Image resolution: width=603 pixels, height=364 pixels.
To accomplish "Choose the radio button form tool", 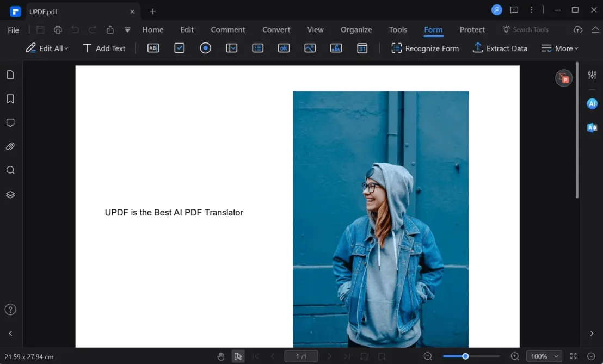I will (x=205, y=48).
